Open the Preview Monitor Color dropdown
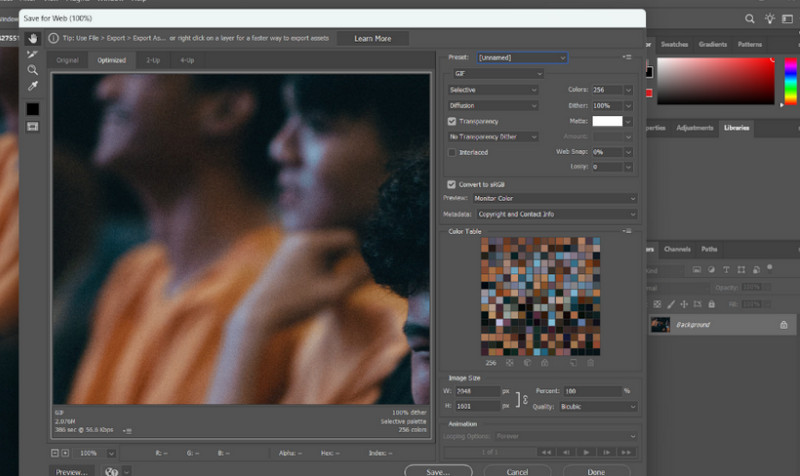 click(x=555, y=198)
